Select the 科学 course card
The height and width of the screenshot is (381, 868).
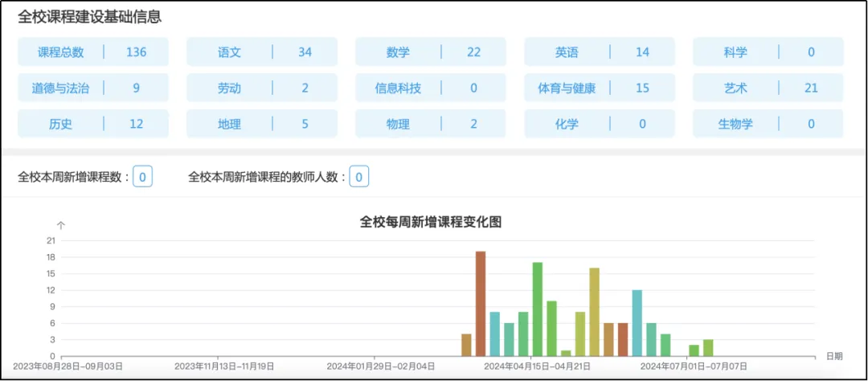pyautogui.click(x=768, y=52)
